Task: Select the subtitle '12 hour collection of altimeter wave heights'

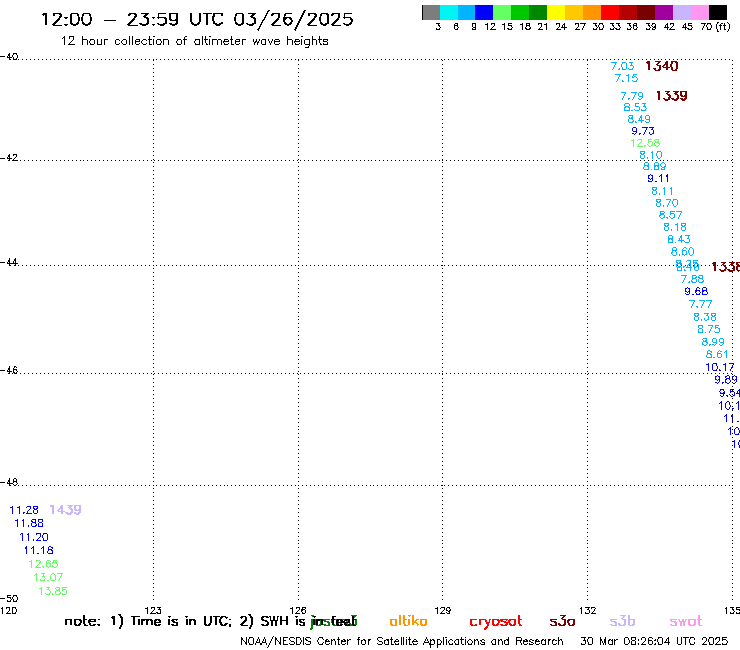Action: click(x=194, y=41)
